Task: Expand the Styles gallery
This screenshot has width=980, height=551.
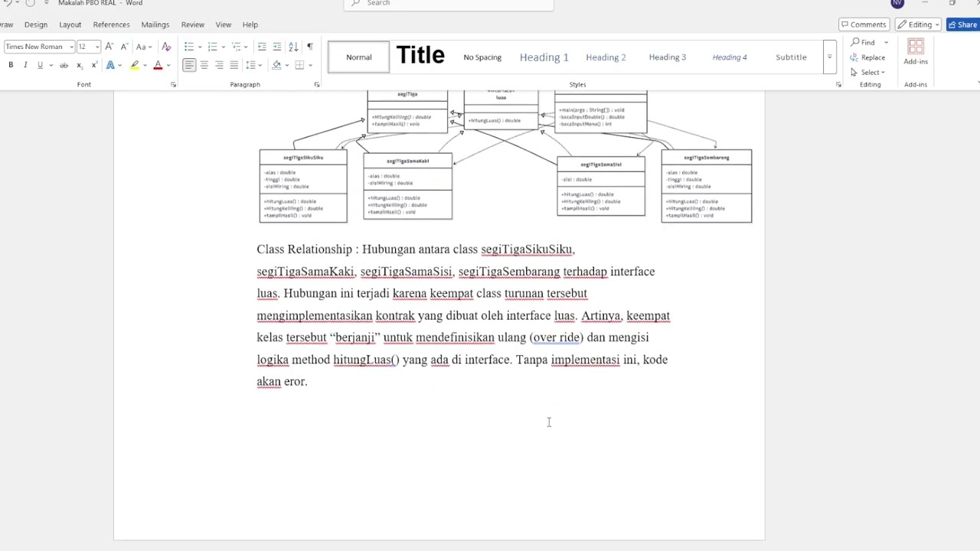Action: click(829, 57)
